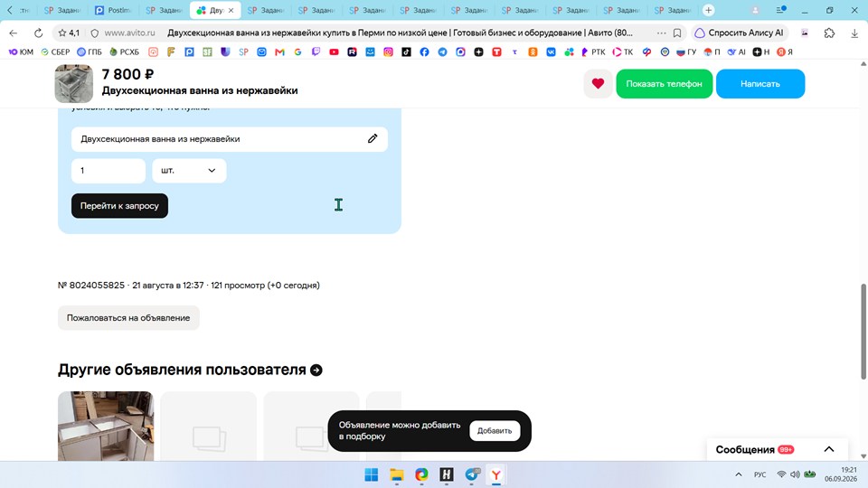Open address bar three-dots menu
This screenshot has width=868, height=488.
[x=662, y=33]
